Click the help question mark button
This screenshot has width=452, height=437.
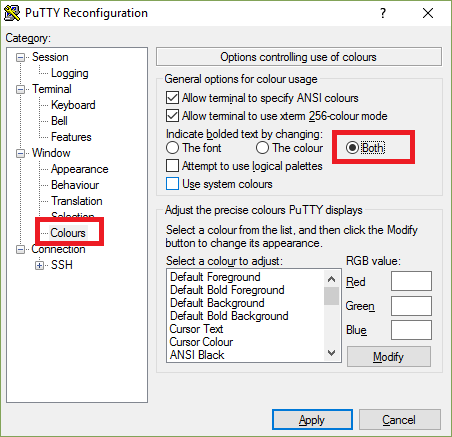[x=383, y=13]
